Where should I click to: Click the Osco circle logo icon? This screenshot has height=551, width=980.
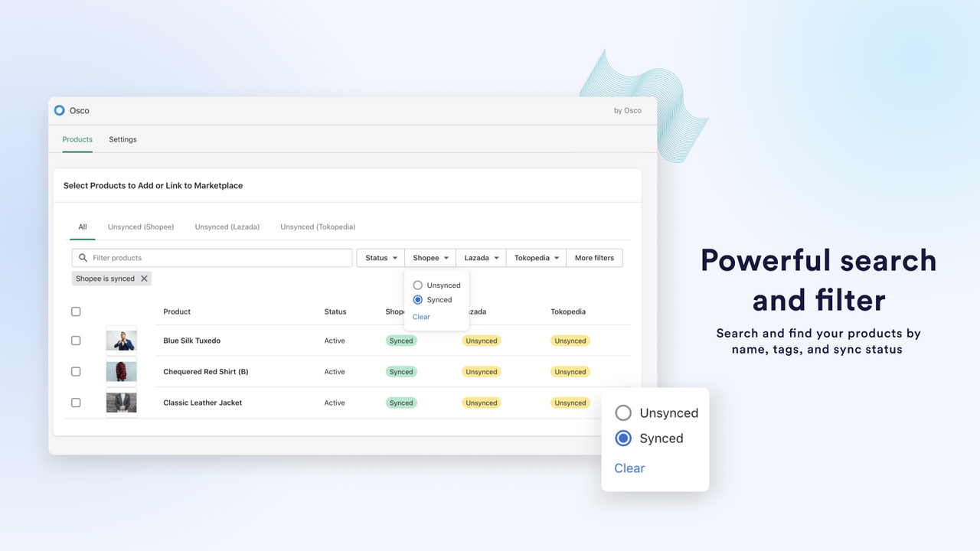[x=59, y=110]
